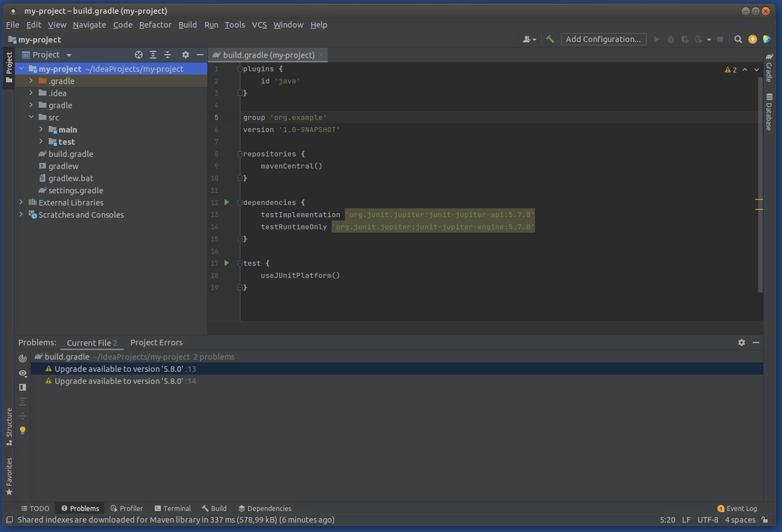The height and width of the screenshot is (532, 782).
Task: Open the TODO tool window
Action: (35, 509)
